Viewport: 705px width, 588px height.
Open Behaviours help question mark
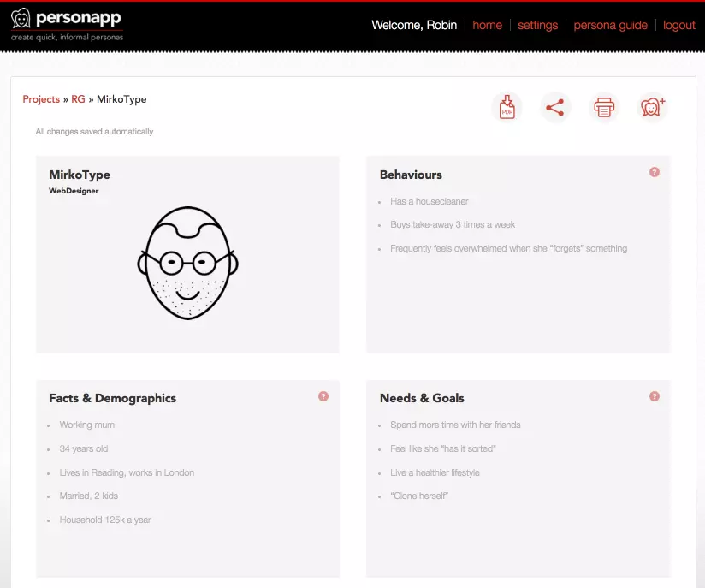[655, 172]
